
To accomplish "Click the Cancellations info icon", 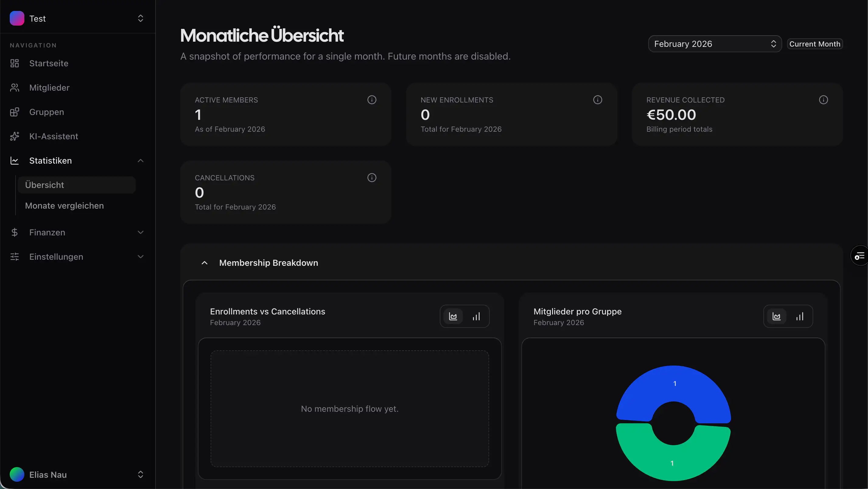I will coord(372,178).
